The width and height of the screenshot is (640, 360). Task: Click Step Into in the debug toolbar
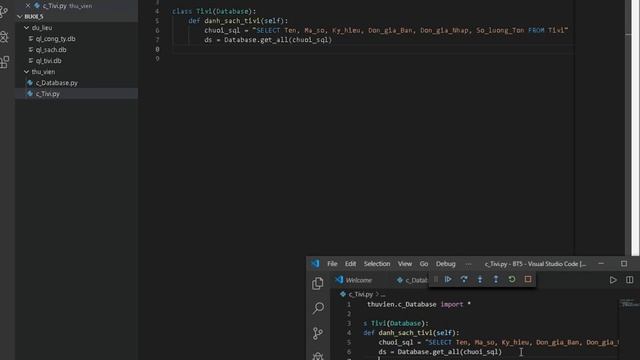(x=480, y=280)
